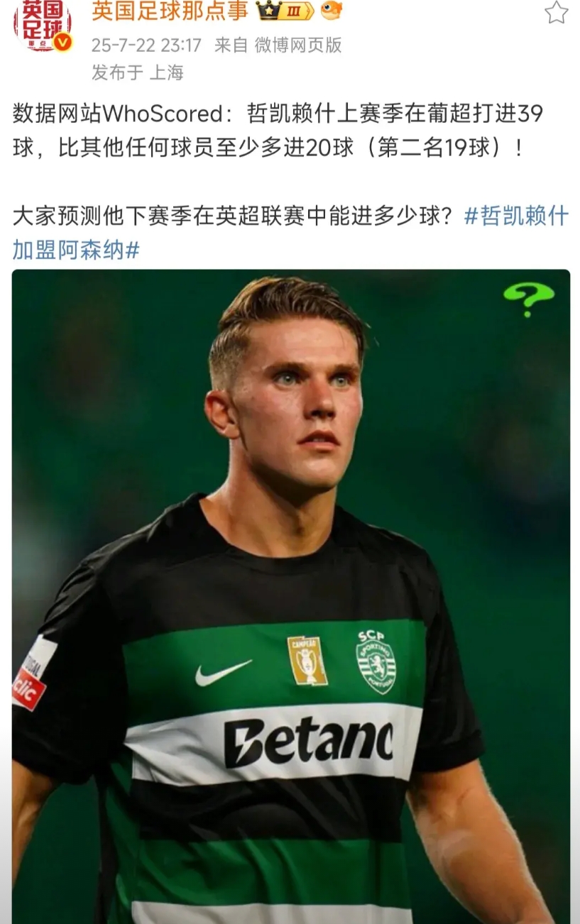This screenshot has height=924, width=580.
Task: Click the orange verified badge on avatar
Action: coord(64,43)
